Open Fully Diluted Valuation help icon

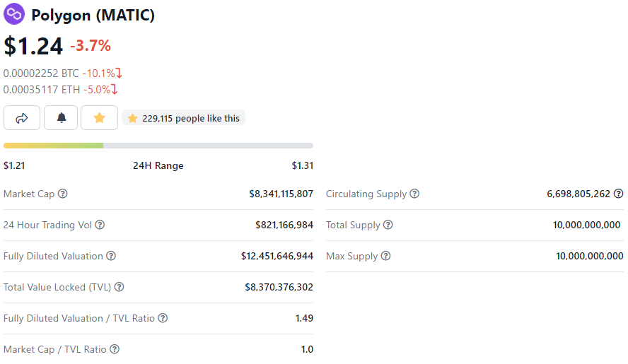(x=111, y=256)
